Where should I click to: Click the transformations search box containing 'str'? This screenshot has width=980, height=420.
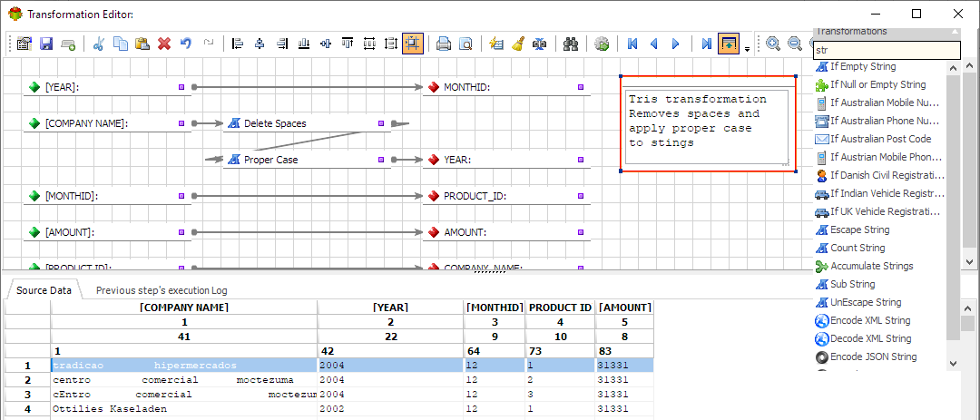887,50
